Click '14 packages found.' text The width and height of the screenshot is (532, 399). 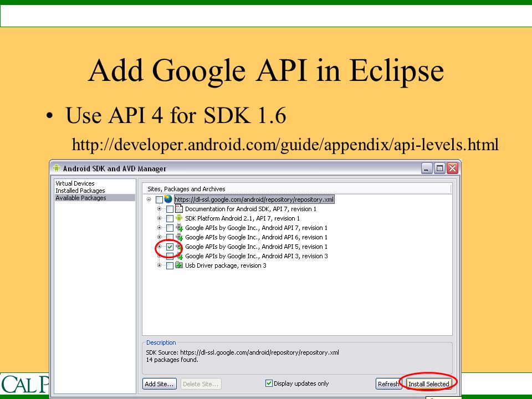[172, 360]
